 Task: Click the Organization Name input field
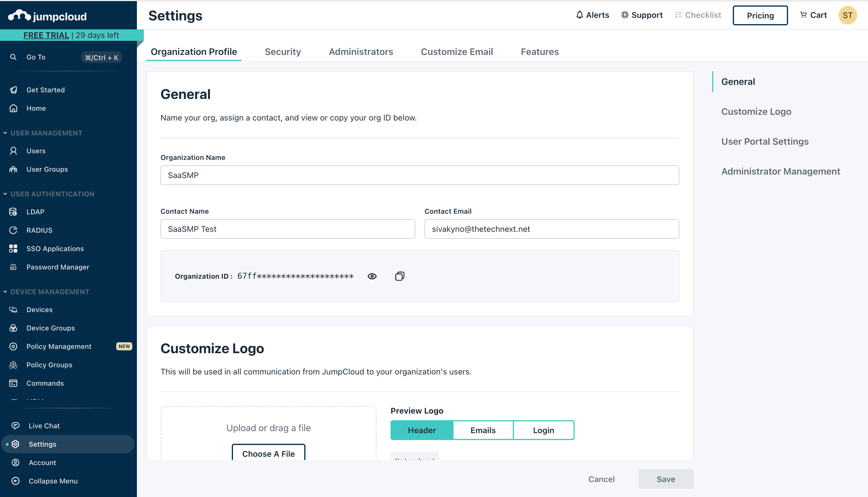click(x=420, y=175)
